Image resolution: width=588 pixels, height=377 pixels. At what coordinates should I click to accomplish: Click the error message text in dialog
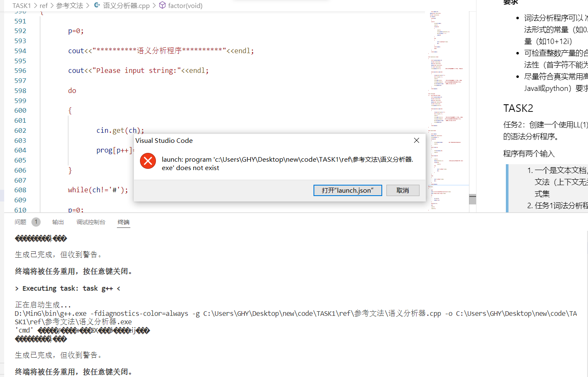pos(288,163)
